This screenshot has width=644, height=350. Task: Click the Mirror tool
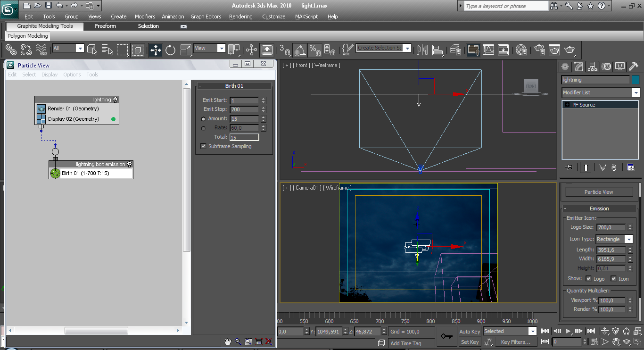(x=422, y=50)
